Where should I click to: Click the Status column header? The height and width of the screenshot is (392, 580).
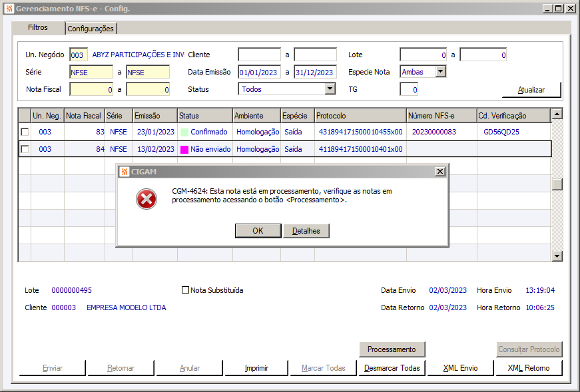(205, 116)
